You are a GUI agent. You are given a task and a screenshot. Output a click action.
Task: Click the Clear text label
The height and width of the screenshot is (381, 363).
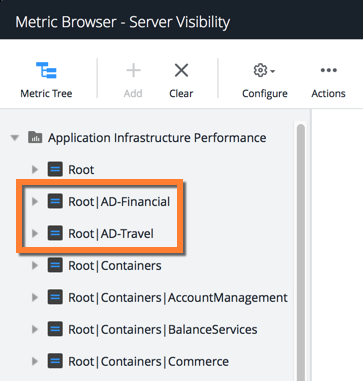[181, 93]
